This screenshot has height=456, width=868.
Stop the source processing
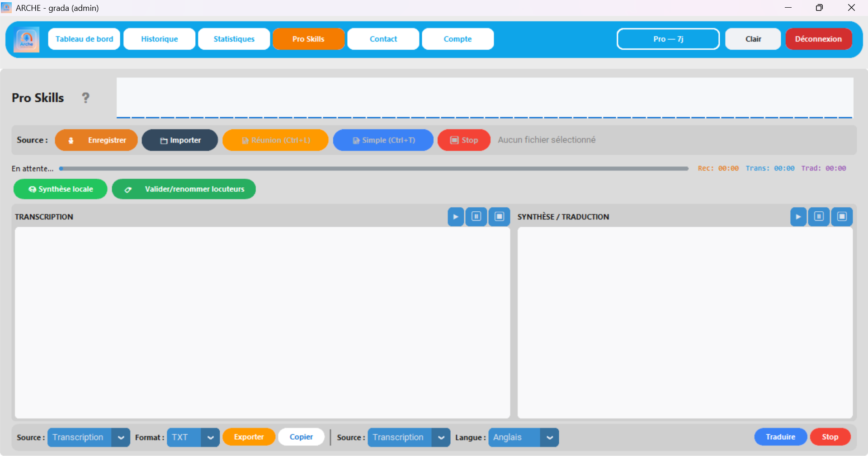tap(464, 140)
